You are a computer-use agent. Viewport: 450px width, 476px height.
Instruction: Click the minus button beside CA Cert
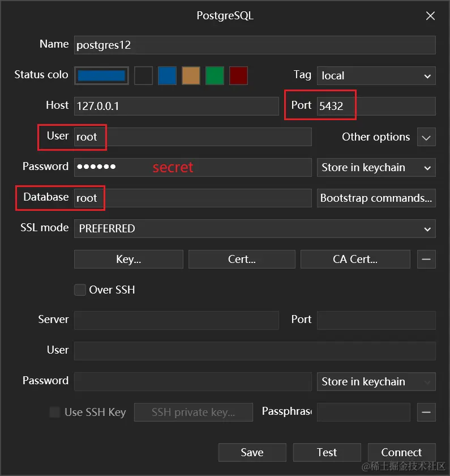(x=426, y=259)
